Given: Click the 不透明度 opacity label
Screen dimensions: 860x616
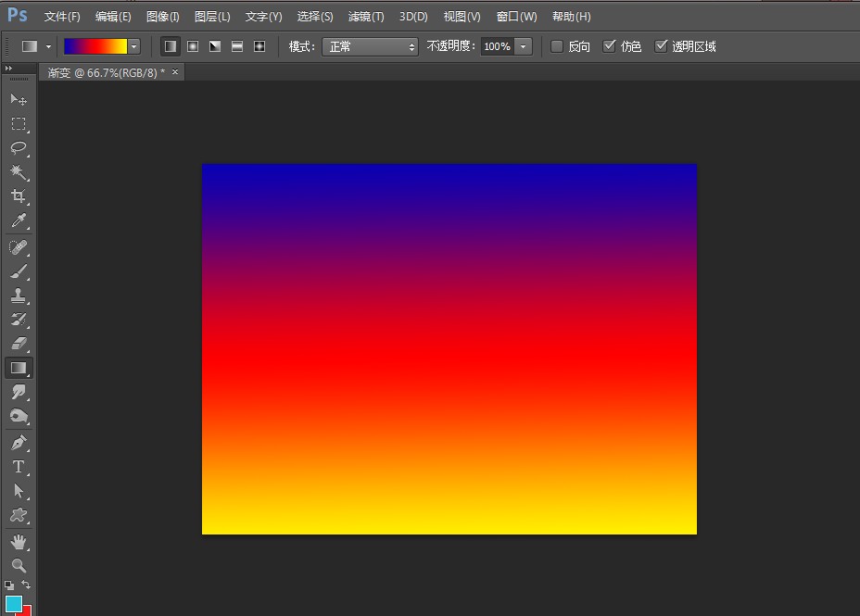Looking at the screenshot, I should (x=450, y=46).
